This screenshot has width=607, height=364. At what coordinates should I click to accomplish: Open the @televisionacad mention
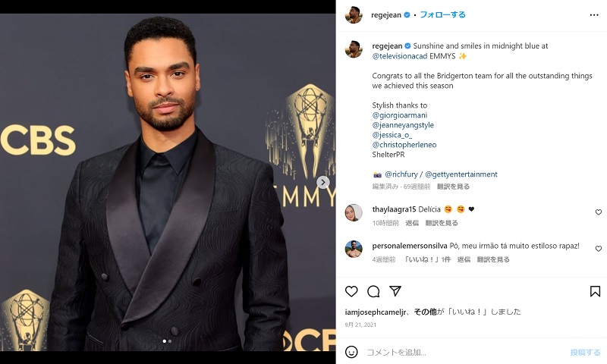click(x=400, y=56)
